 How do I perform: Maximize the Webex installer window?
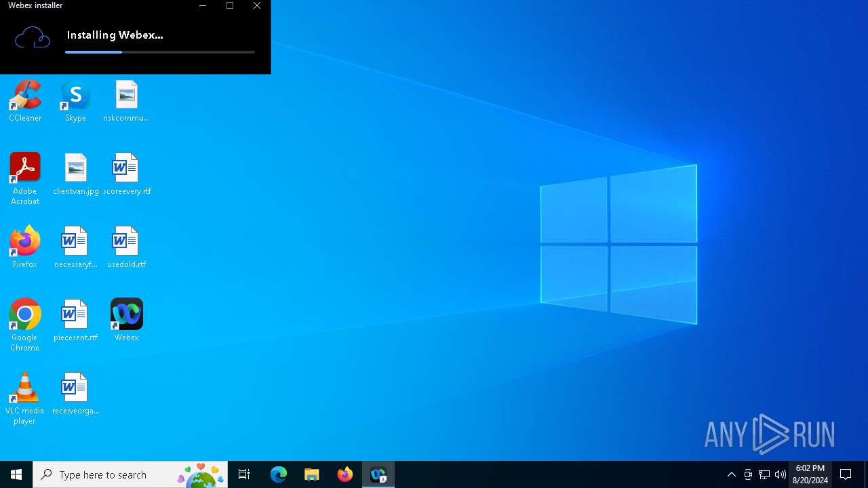(x=230, y=5)
